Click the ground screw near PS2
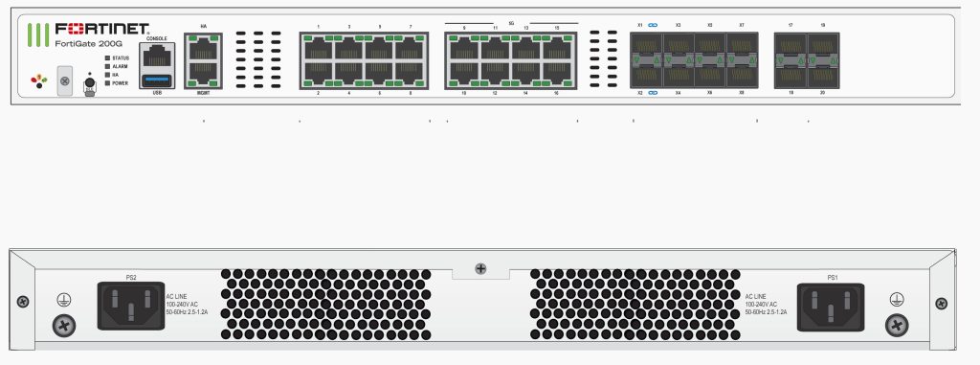Viewport: 980px width, 365px height. (x=64, y=326)
